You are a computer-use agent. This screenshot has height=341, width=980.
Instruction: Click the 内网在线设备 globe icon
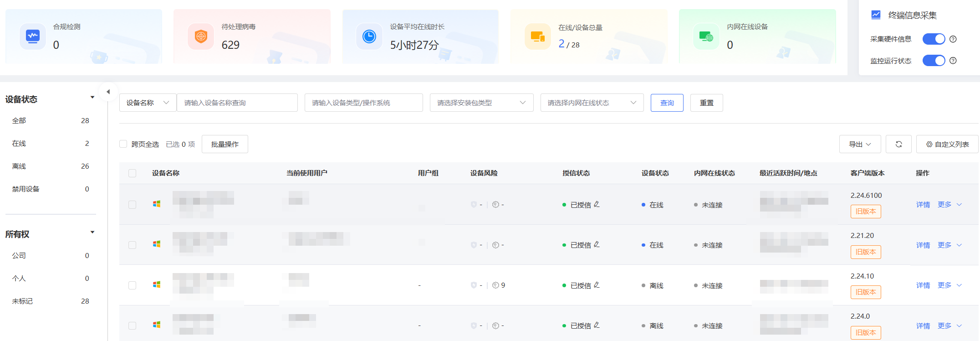(x=706, y=36)
